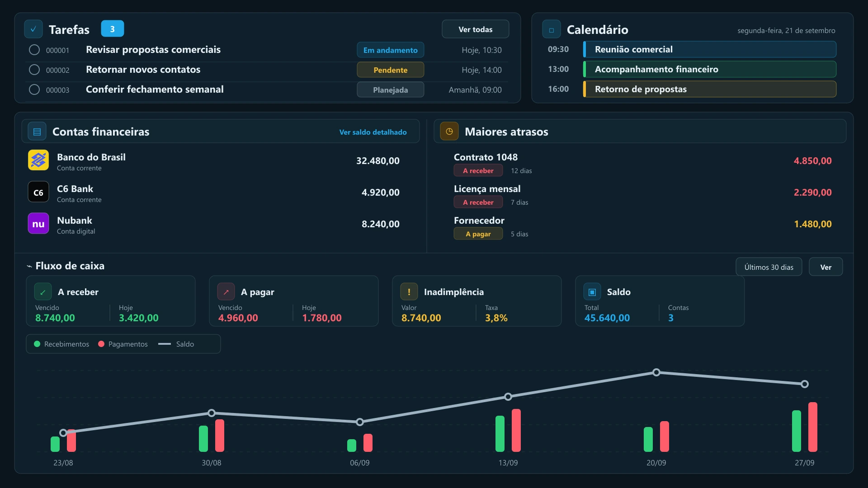This screenshot has height=488, width=868.
Task: Click the Em andamento status badge
Action: click(391, 50)
